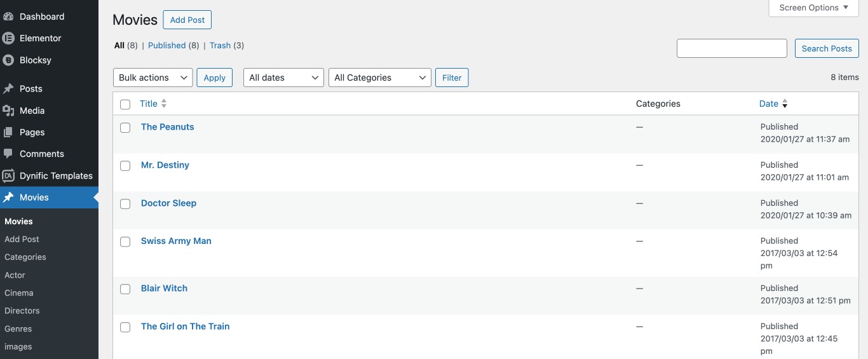Click the Filter button

[x=452, y=78]
